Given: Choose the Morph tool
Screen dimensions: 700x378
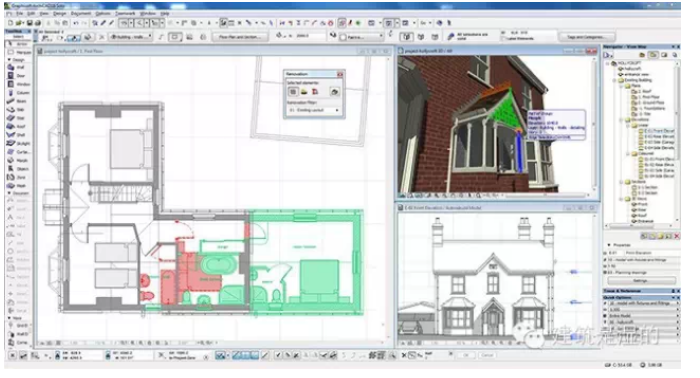Looking at the screenshot, I should tap(18, 161).
